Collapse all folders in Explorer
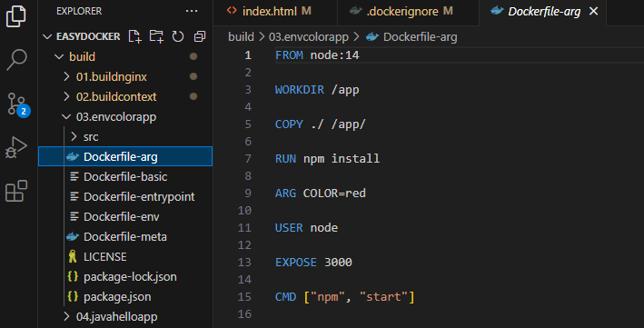This screenshot has height=328, width=644. pyautogui.click(x=200, y=36)
